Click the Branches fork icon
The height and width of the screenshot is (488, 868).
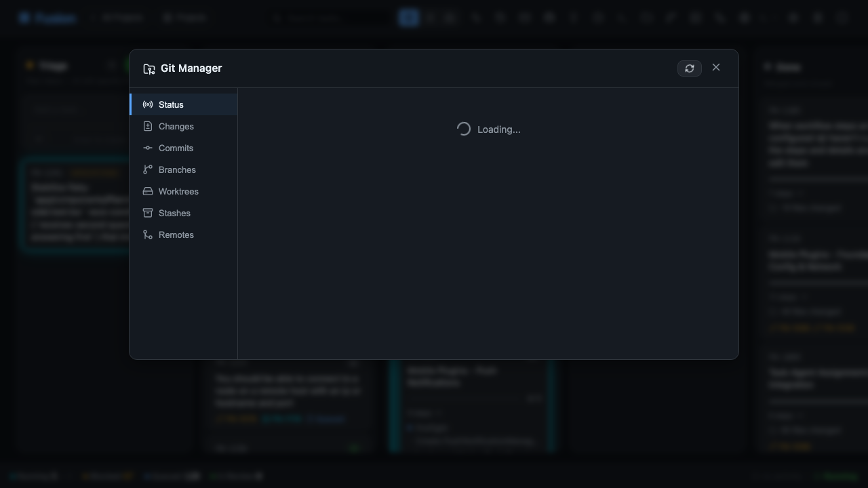(x=148, y=169)
